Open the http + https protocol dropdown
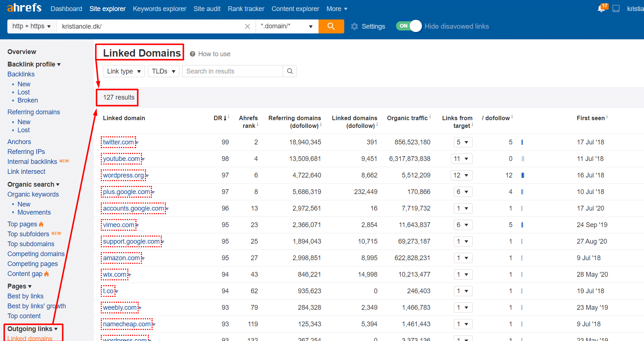The image size is (644, 341). coord(32,26)
